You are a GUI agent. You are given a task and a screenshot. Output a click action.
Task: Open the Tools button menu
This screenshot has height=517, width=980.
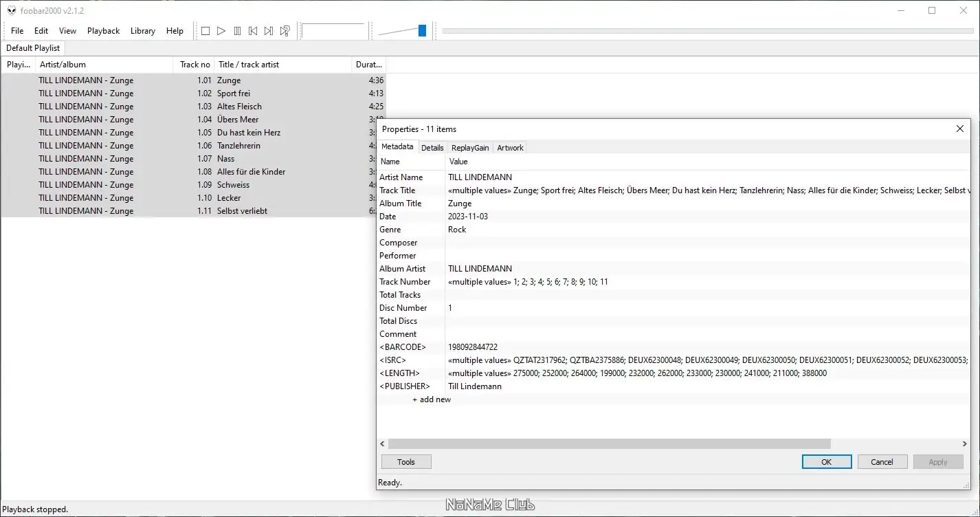pos(406,462)
